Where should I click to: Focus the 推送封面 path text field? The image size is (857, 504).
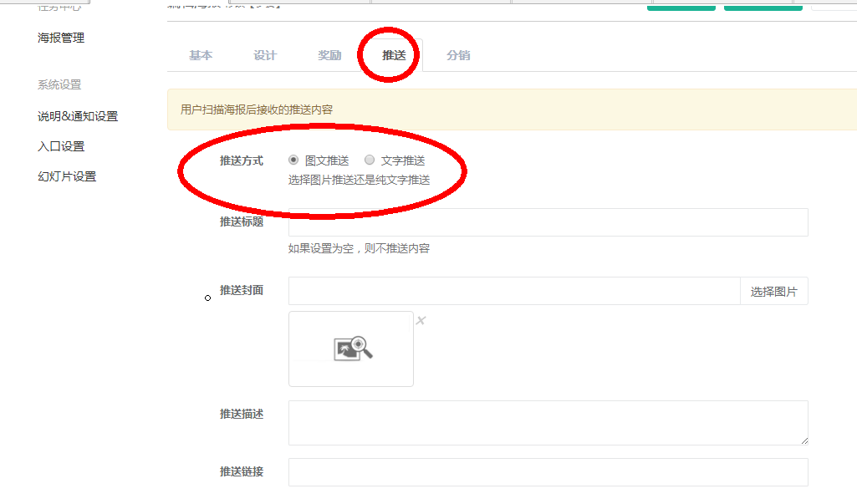click(514, 291)
